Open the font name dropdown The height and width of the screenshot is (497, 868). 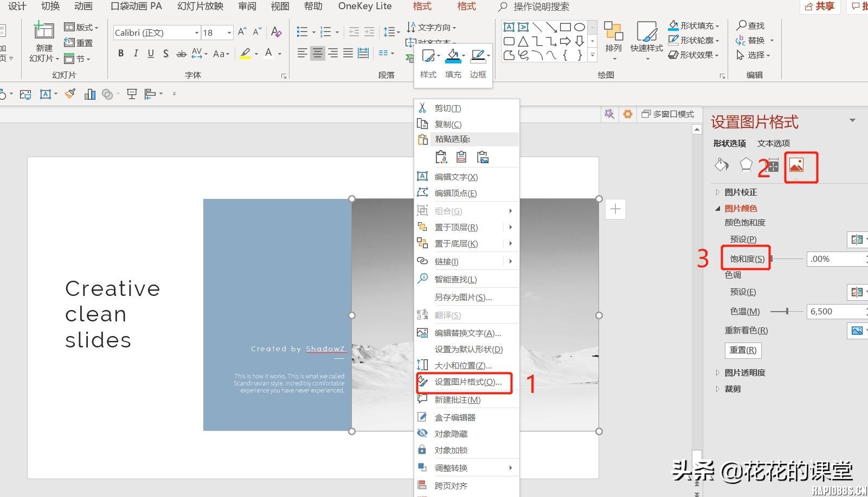pos(197,33)
